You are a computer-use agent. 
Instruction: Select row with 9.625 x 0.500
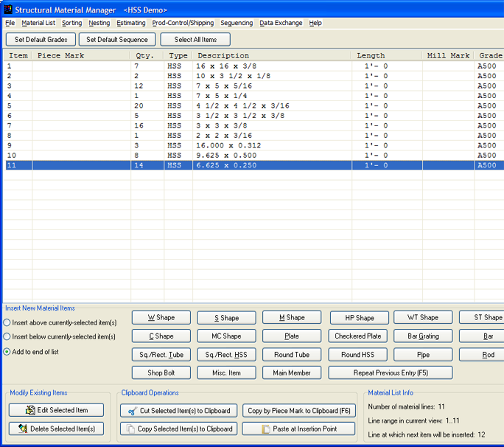pyautogui.click(x=254, y=156)
